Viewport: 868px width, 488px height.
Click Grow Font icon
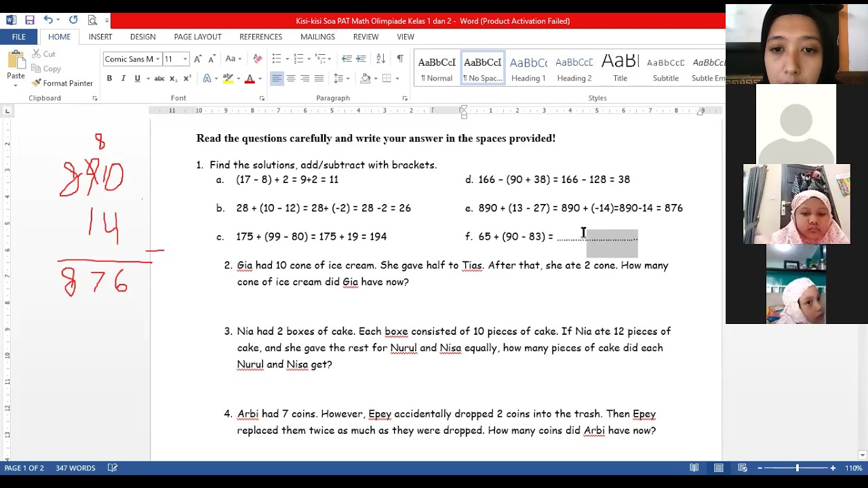197,59
